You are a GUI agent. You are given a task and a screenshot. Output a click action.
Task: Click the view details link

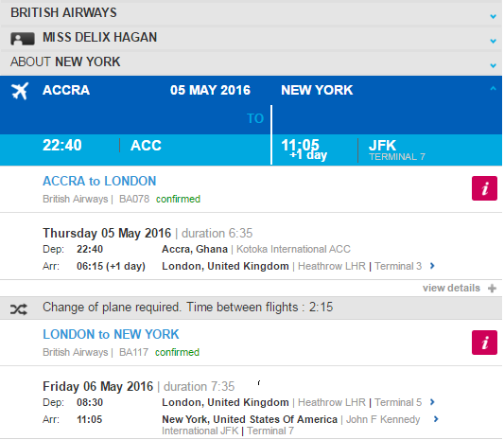point(451,288)
